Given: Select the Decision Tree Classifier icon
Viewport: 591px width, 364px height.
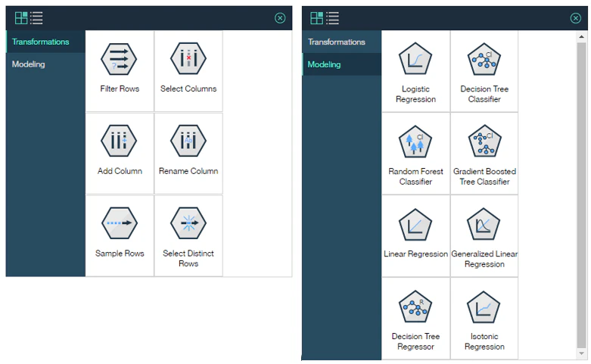Looking at the screenshot, I should pos(484,59).
